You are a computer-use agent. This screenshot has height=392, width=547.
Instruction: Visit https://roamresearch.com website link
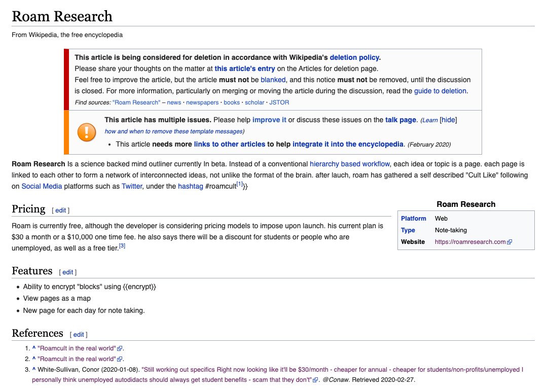click(470, 242)
